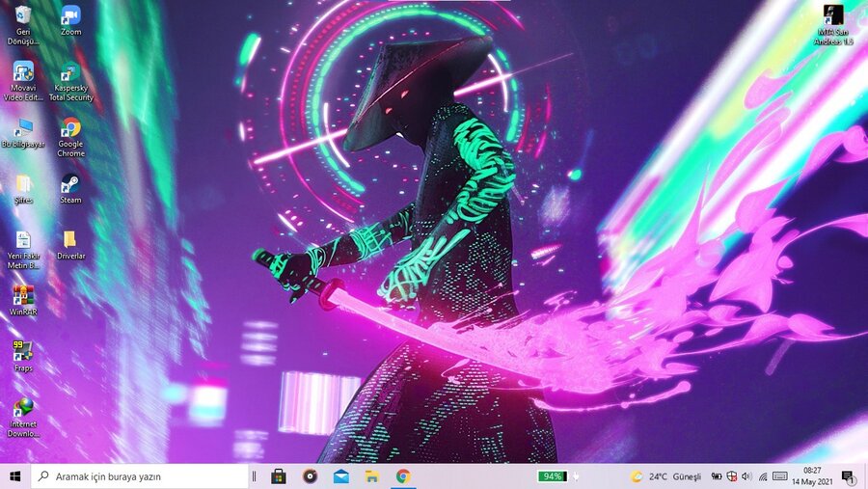Viewport: 868px width, 489px height.
Task: Click the Bu bilgisayar desktop icon
Action: tap(23, 133)
